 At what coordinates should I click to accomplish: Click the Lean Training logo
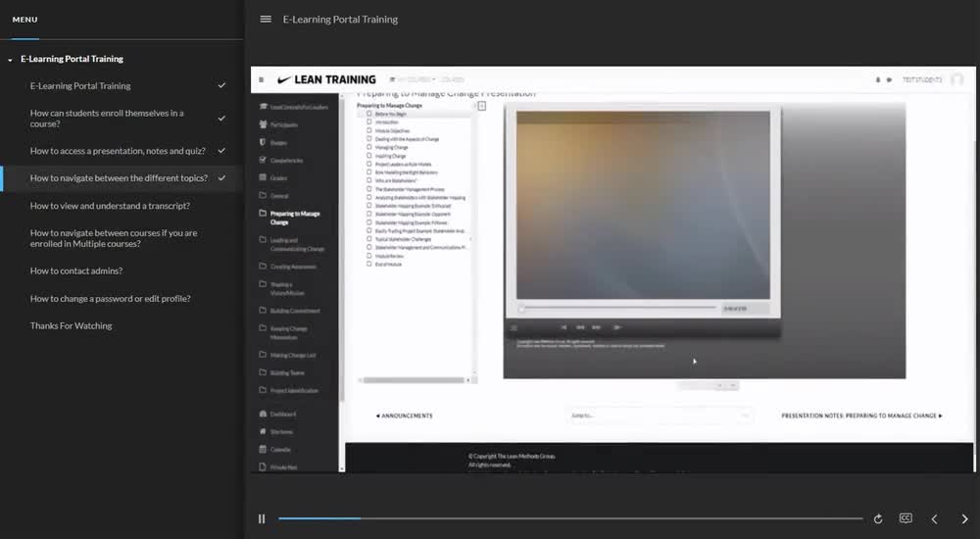pos(326,80)
